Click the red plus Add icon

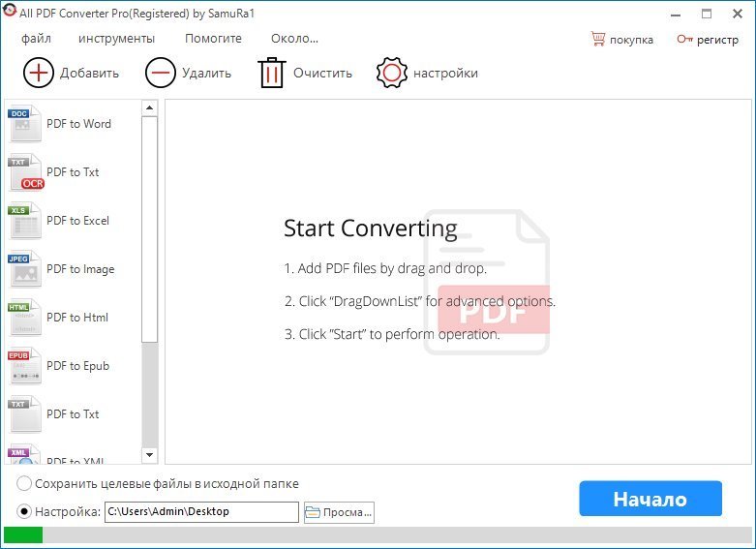point(38,73)
